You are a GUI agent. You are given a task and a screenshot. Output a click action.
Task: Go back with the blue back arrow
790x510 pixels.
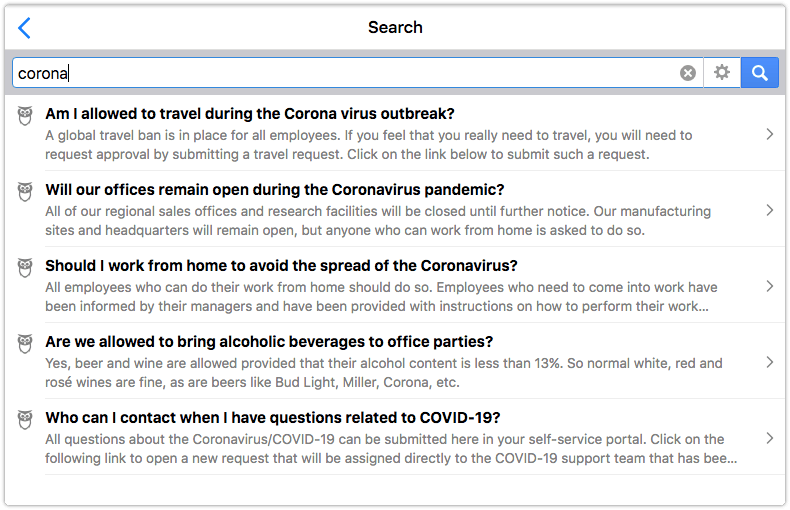click(24, 28)
